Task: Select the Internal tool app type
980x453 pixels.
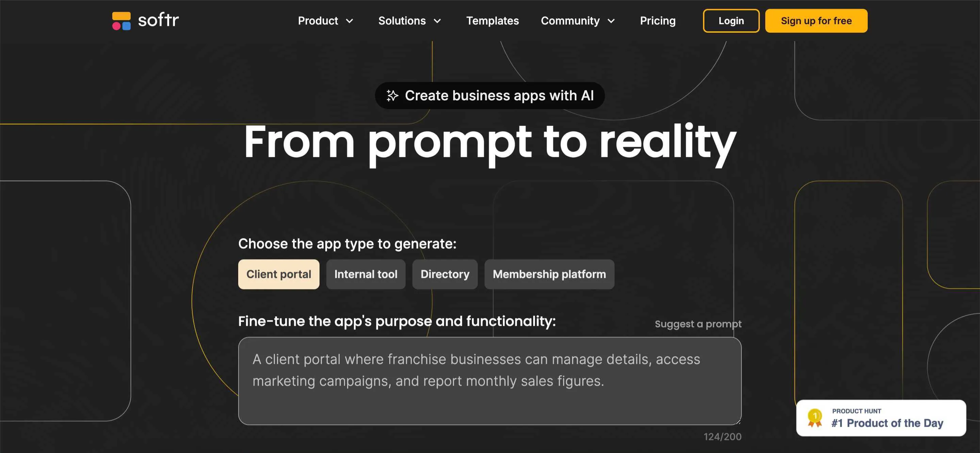Action: pyautogui.click(x=365, y=274)
